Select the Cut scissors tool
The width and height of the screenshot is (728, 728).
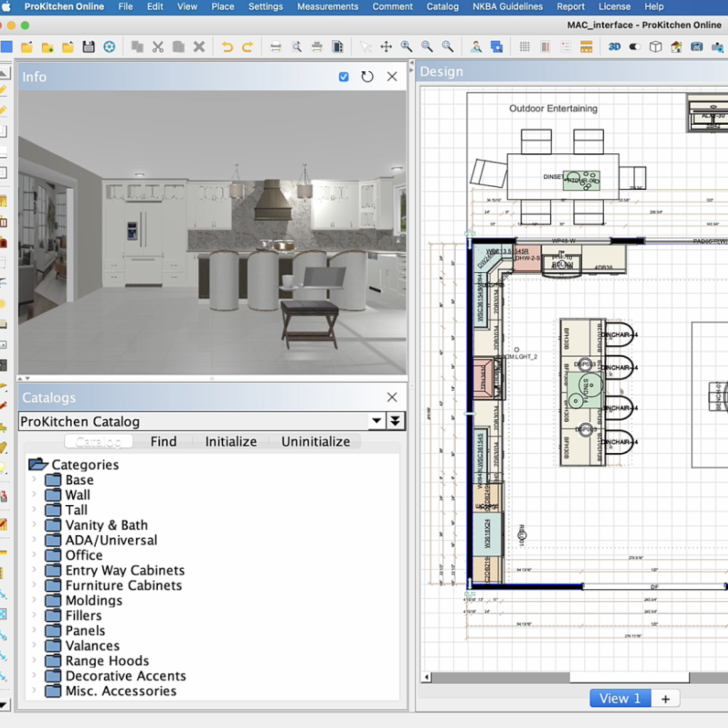[158, 47]
